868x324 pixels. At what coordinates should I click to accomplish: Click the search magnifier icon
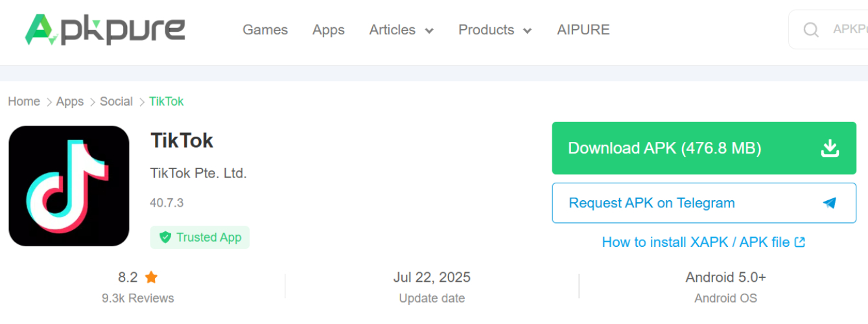[x=810, y=30]
